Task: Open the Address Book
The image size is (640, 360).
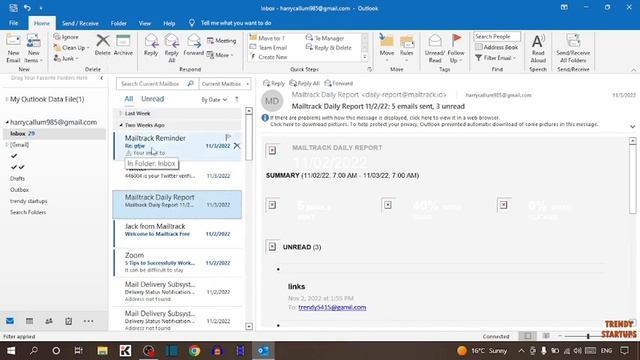Action: point(497,47)
